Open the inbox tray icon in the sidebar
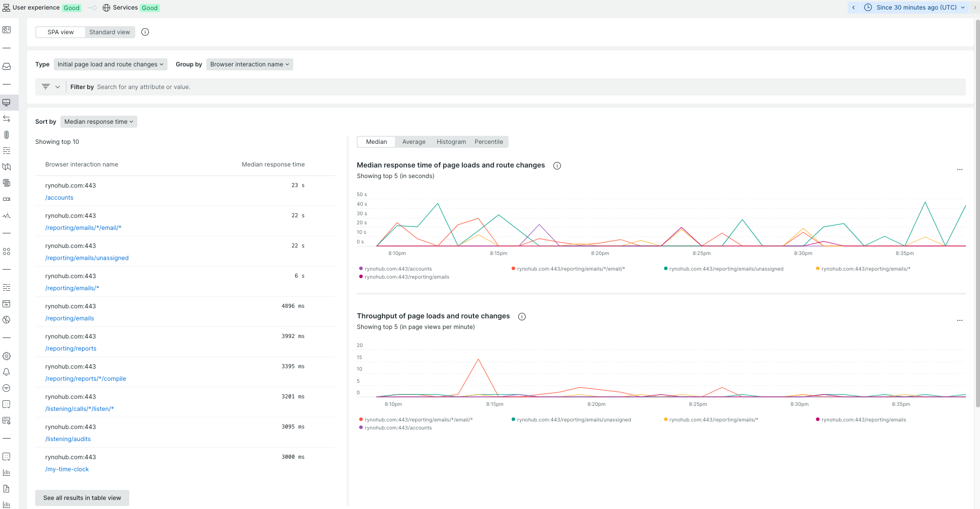Screen dimensions: 980x509 coord(7,66)
